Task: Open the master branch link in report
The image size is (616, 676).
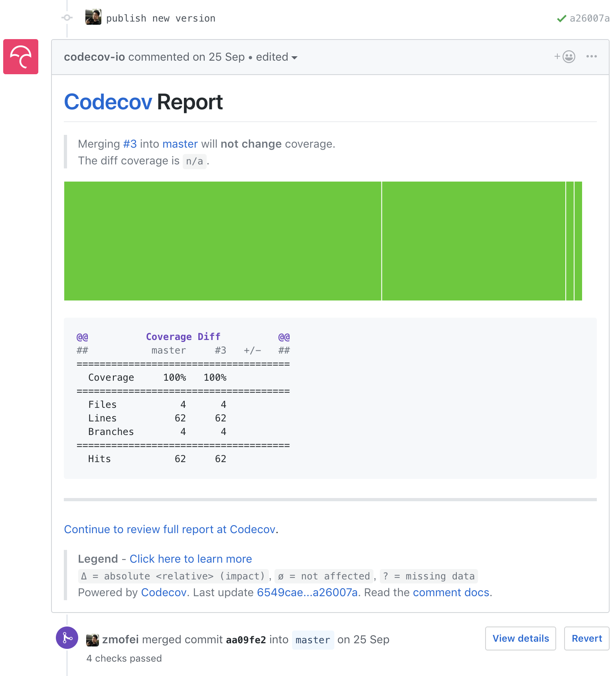Action: coord(180,144)
